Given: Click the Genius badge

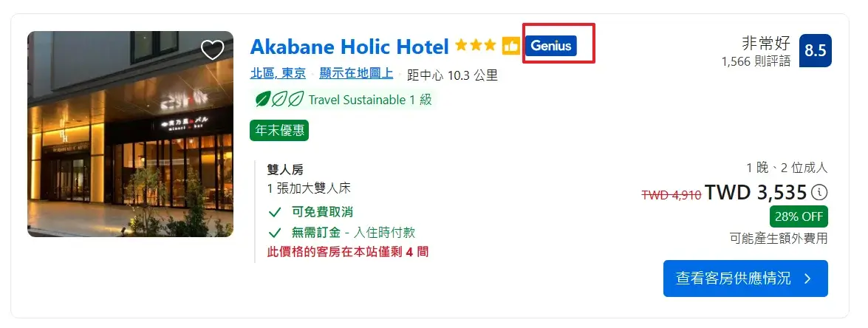Looking at the screenshot, I should click(550, 46).
